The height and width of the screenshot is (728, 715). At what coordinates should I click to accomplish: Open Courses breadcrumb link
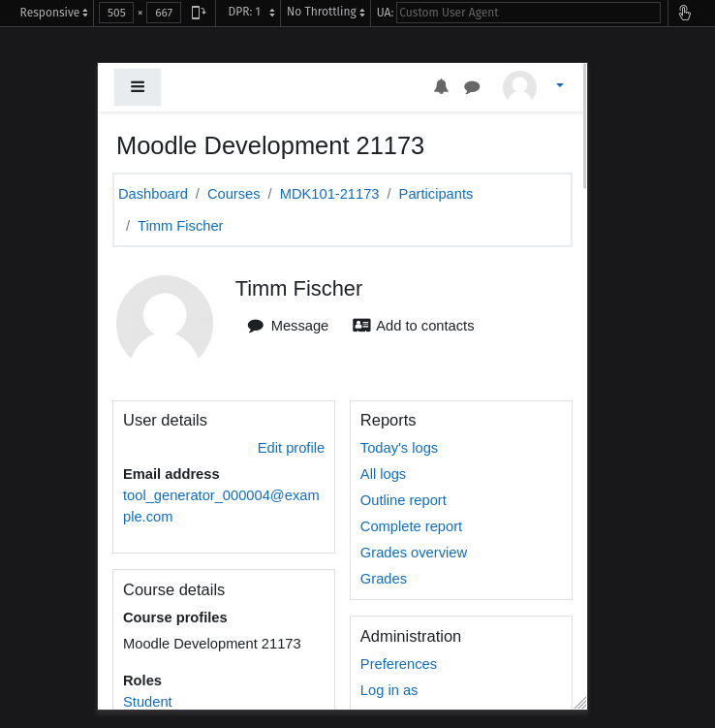233,194
